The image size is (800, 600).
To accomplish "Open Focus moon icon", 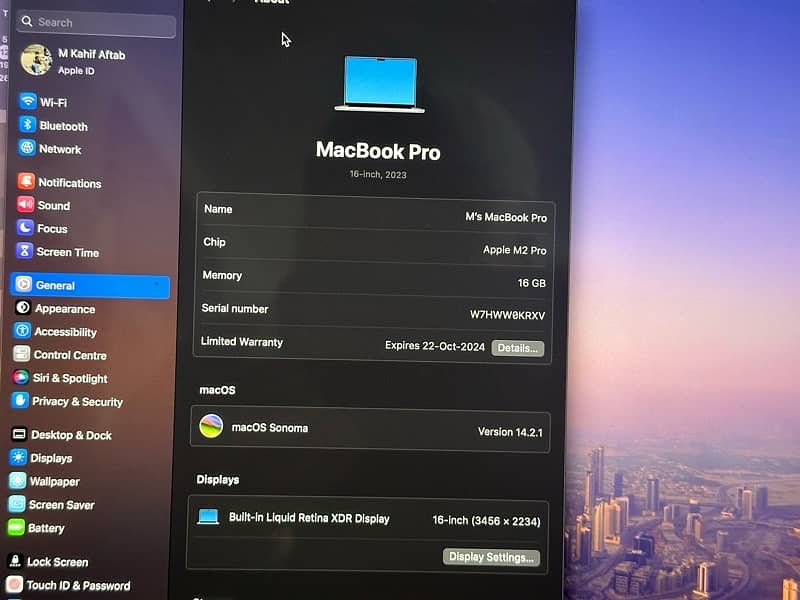I will point(25,228).
